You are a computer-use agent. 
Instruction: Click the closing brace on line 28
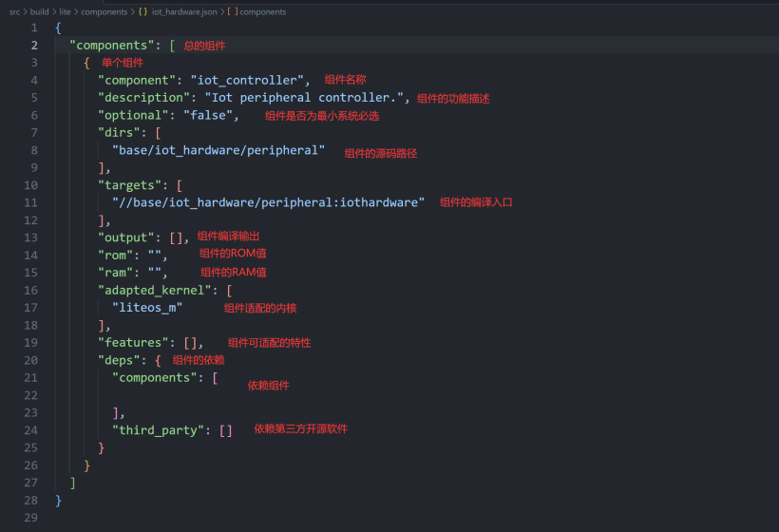pos(58,501)
